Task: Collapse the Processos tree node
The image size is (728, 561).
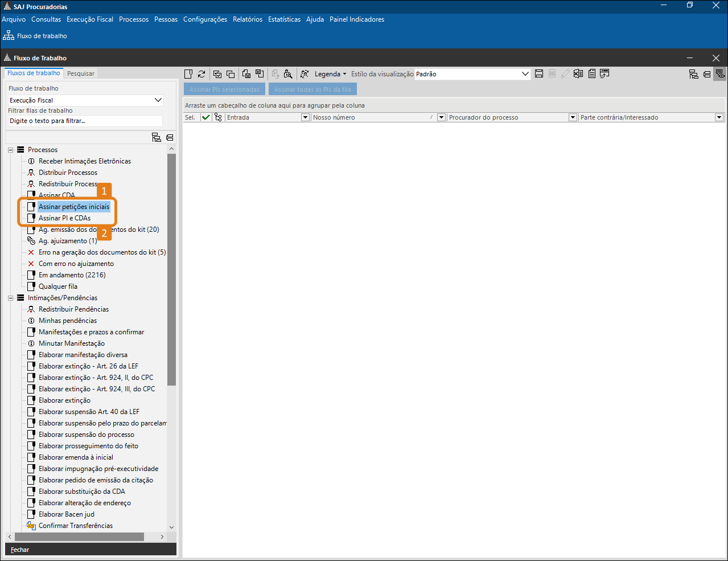Action: [11, 150]
